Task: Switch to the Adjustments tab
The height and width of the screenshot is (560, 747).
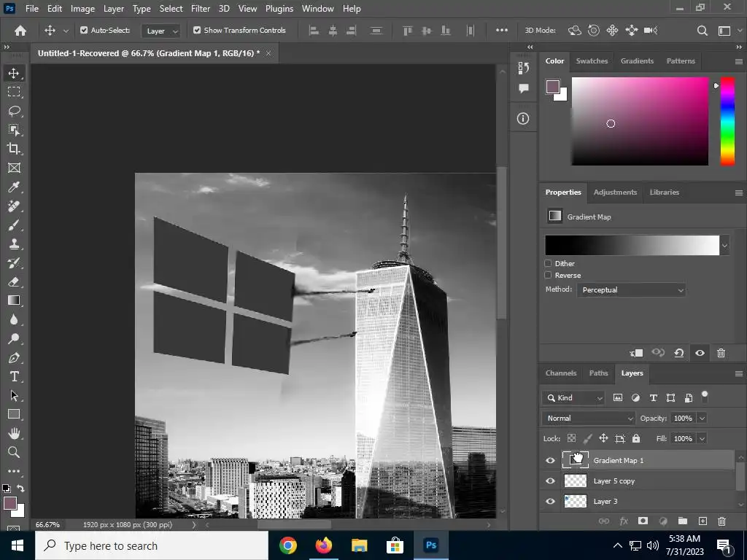Action: pyautogui.click(x=615, y=192)
